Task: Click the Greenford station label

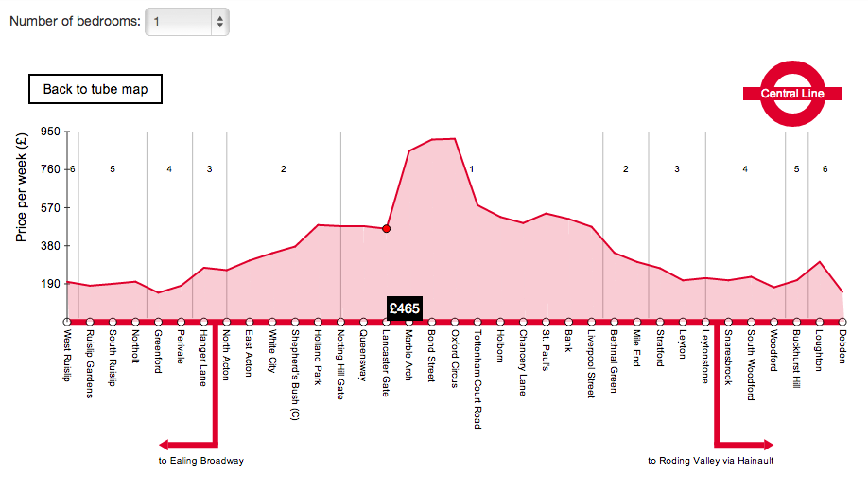Action: coord(158,350)
